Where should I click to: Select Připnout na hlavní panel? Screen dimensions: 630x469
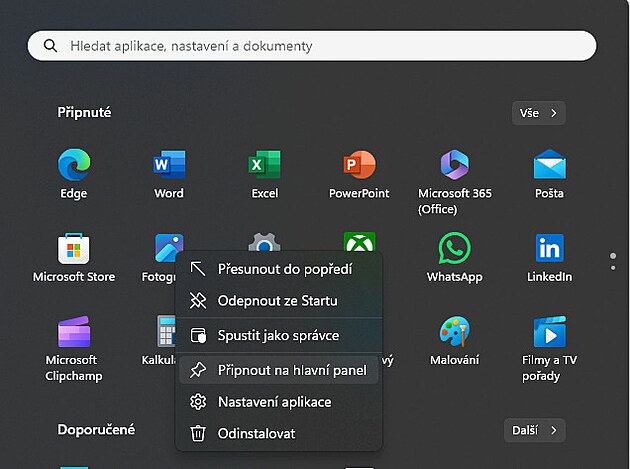[x=291, y=370]
